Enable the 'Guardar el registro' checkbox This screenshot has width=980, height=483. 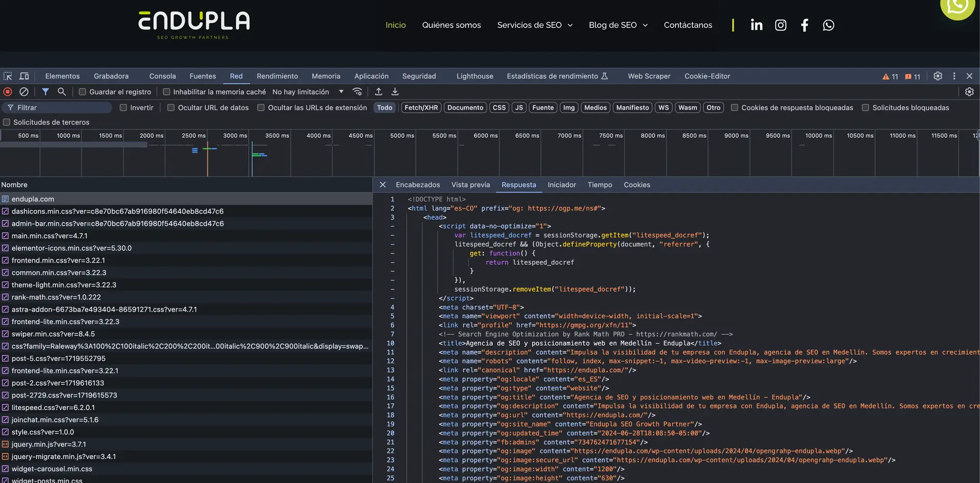coord(83,92)
